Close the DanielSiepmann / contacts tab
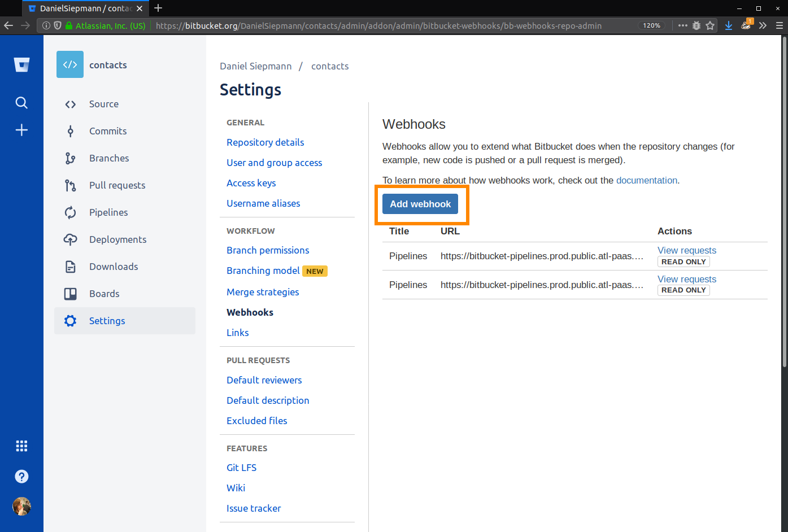 pos(140,8)
